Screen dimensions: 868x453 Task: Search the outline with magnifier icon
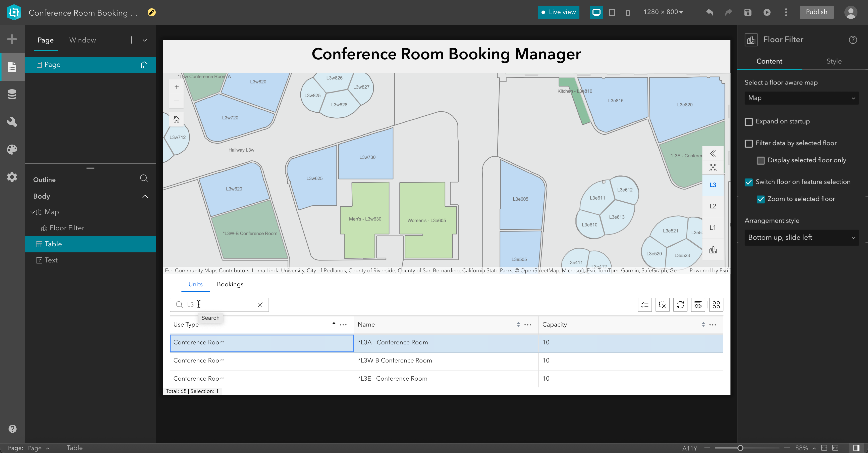144,178
